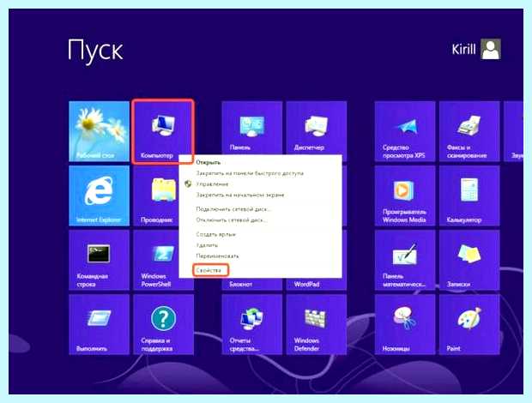This screenshot has width=532, height=403.
Task: Launch Факсы и сканирование tile
Action: (469, 131)
